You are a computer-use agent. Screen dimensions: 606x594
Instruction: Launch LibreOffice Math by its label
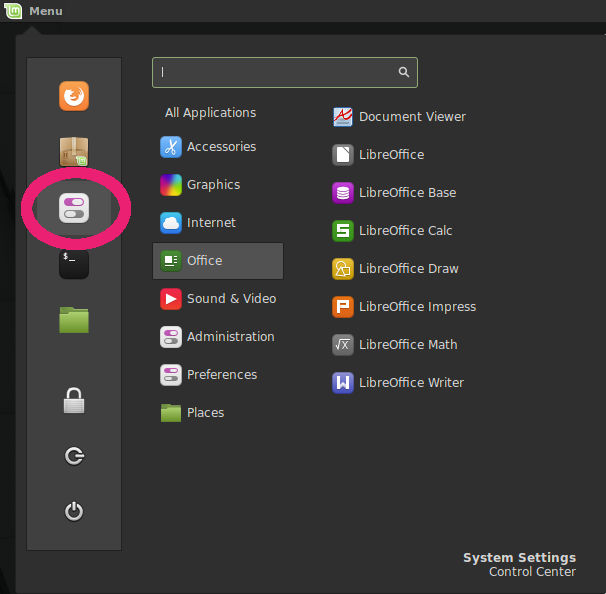408,344
